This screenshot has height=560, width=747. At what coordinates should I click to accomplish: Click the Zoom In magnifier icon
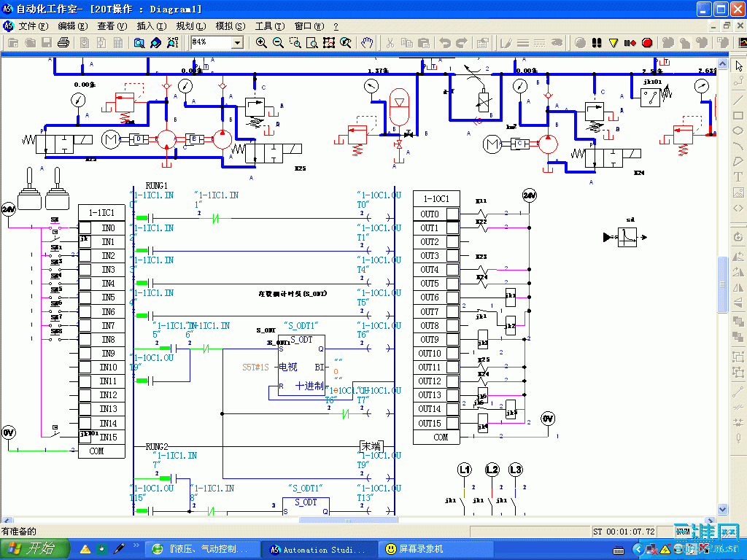tap(261, 42)
